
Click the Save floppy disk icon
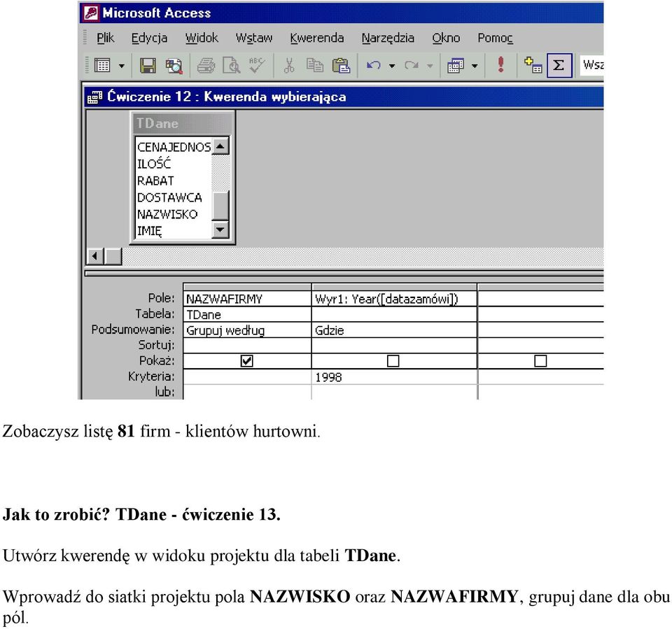coord(148,66)
